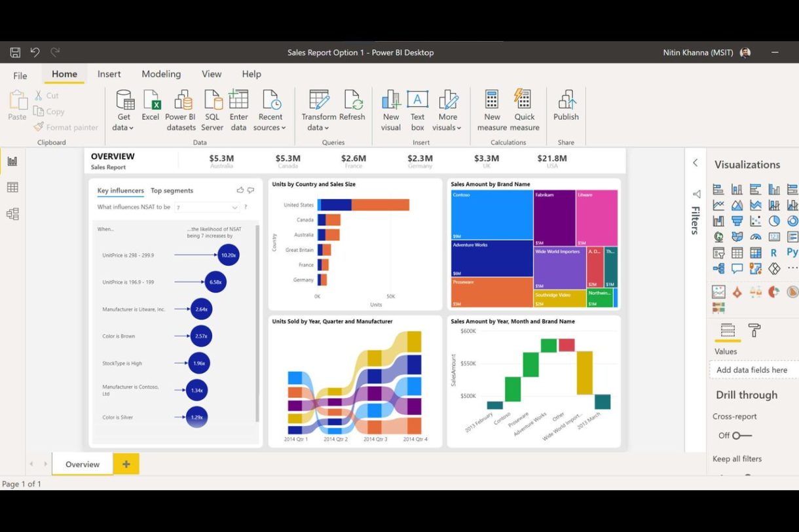Create a New measure
The height and width of the screenshot is (532, 799).
tap(492, 111)
